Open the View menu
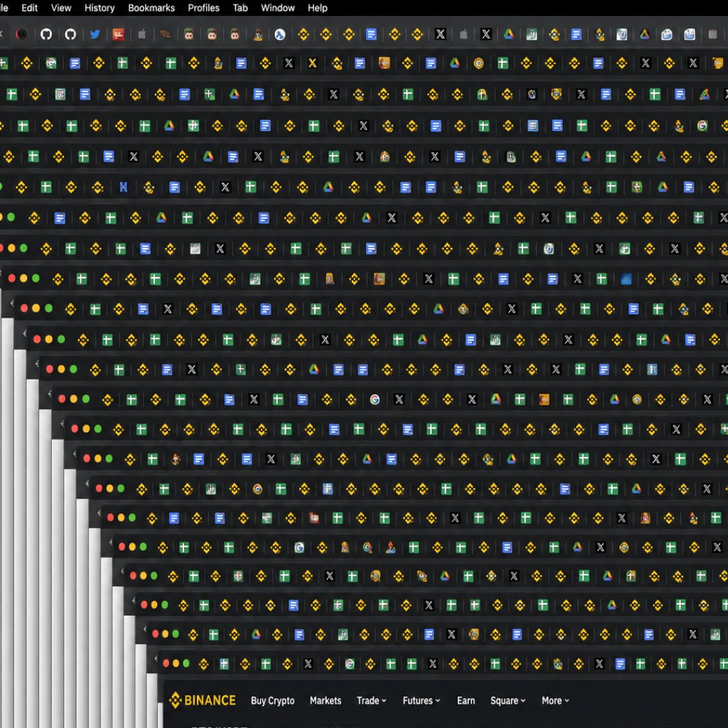Image resolution: width=728 pixels, height=728 pixels. tap(61, 8)
